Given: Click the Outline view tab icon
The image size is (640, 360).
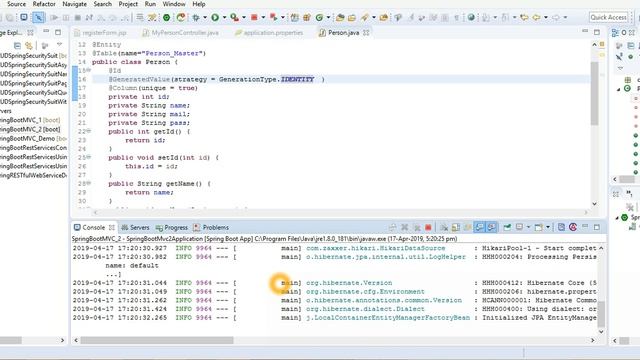Looking at the screenshot, I should 615,33.
